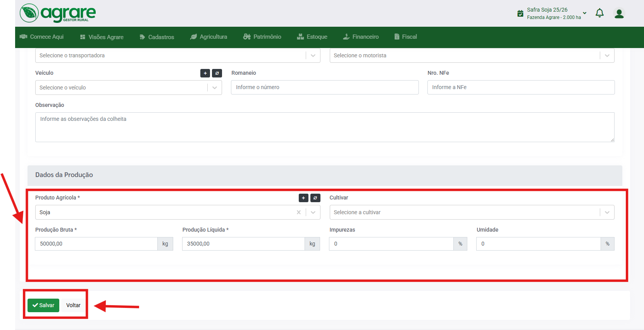Open the Agricultura menu

[208, 37]
